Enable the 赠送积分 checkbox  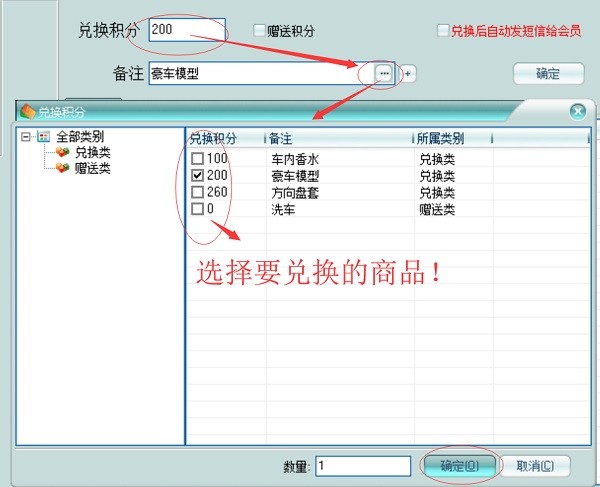(x=260, y=31)
